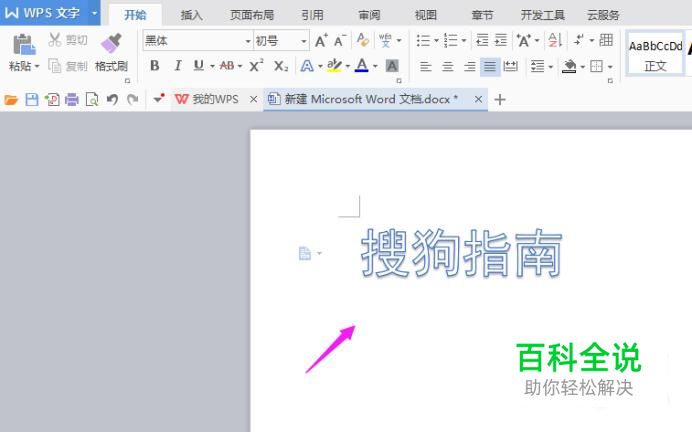Click the increase indent icon
Screen dimensions: 692x432
click(500, 40)
